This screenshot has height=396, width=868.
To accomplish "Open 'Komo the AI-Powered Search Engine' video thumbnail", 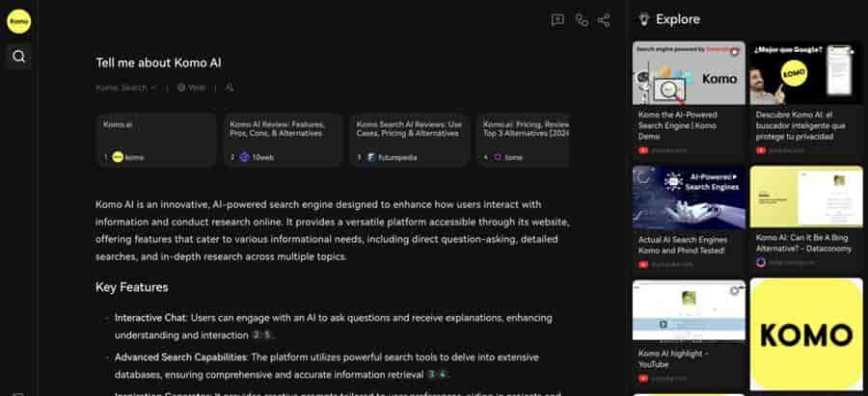I will (x=689, y=73).
